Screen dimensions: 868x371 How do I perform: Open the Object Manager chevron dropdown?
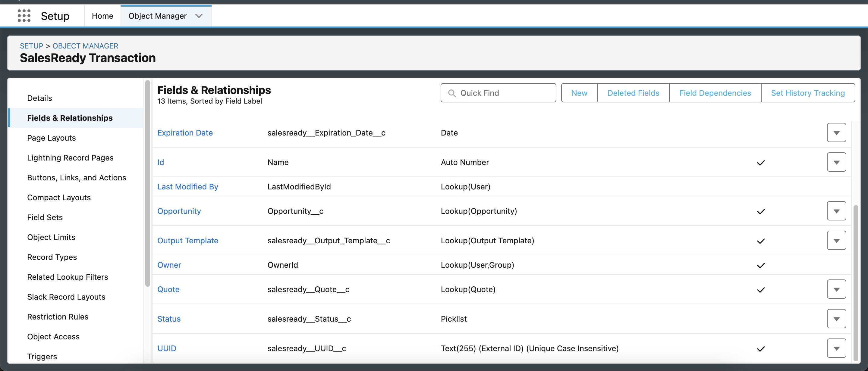(x=199, y=16)
